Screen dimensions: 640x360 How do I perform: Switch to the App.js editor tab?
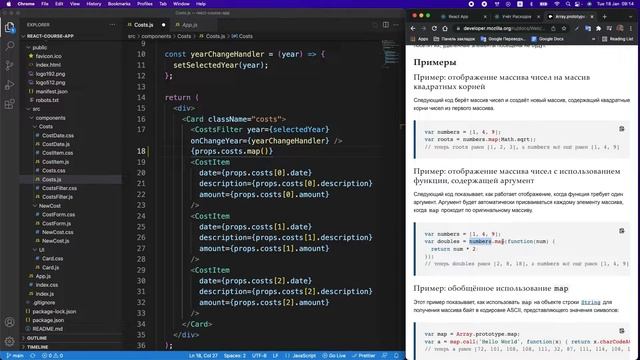click(x=189, y=25)
